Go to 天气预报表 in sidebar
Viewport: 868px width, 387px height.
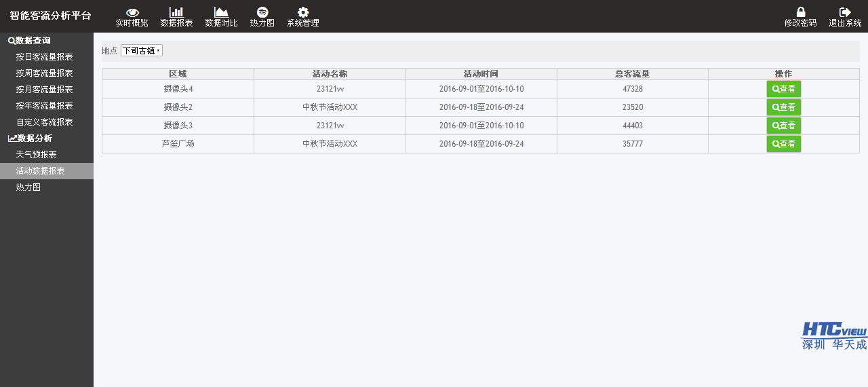[x=37, y=155]
